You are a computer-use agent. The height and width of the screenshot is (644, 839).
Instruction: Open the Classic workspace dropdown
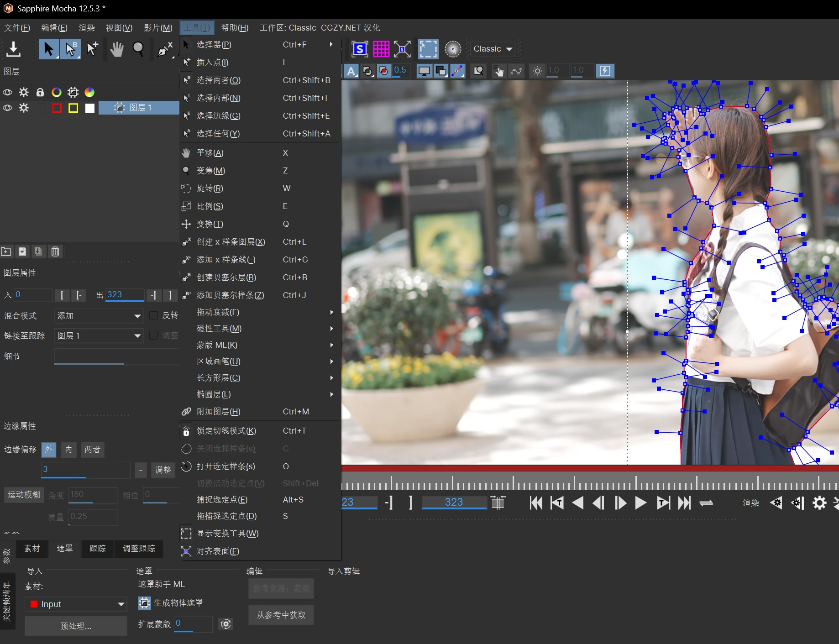pyautogui.click(x=493, y=49)
